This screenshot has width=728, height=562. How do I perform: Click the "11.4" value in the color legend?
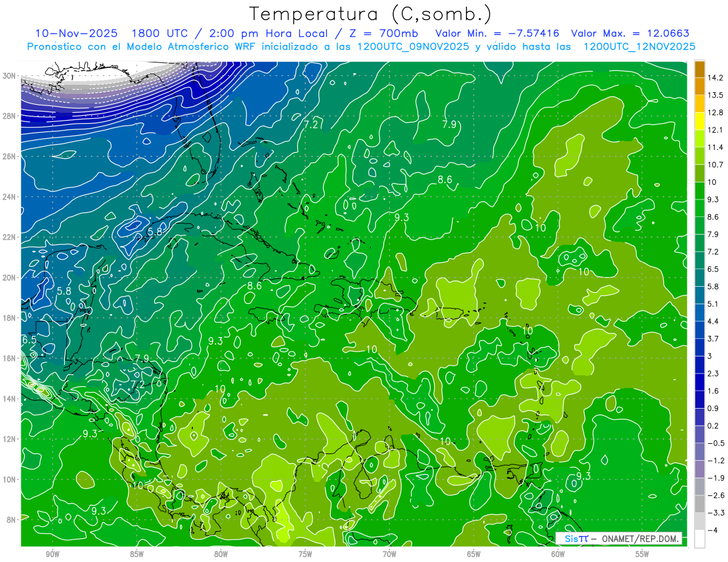tap(715, 147)
